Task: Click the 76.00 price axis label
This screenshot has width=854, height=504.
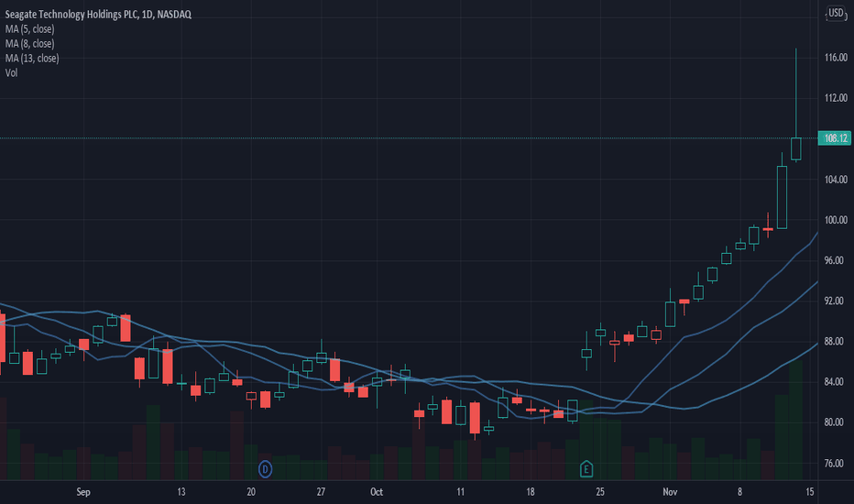Action: point(836,463)
